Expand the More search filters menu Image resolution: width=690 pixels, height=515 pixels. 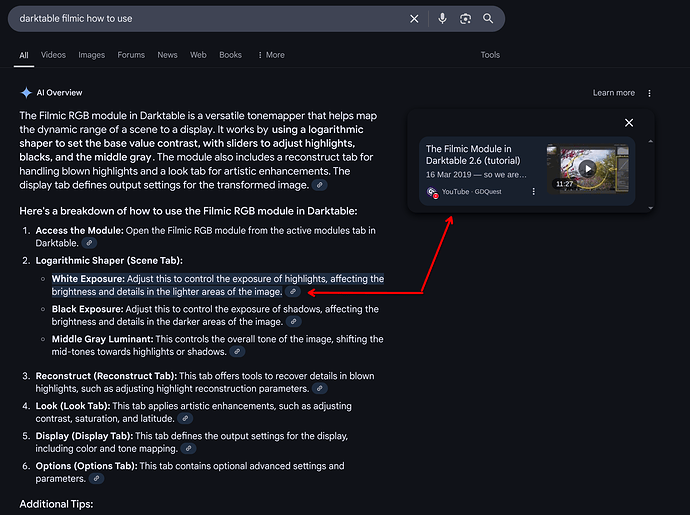point(271,55)
